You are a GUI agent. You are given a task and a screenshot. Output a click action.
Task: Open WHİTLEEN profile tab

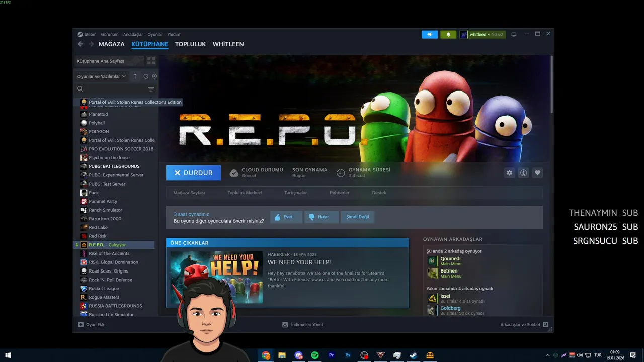228,44
